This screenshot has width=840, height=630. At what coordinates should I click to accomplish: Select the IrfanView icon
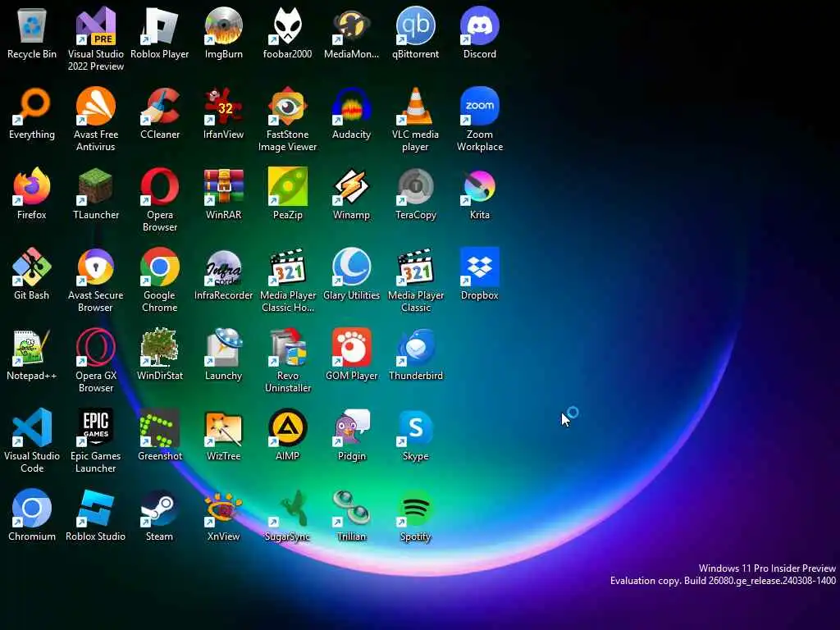223,106
